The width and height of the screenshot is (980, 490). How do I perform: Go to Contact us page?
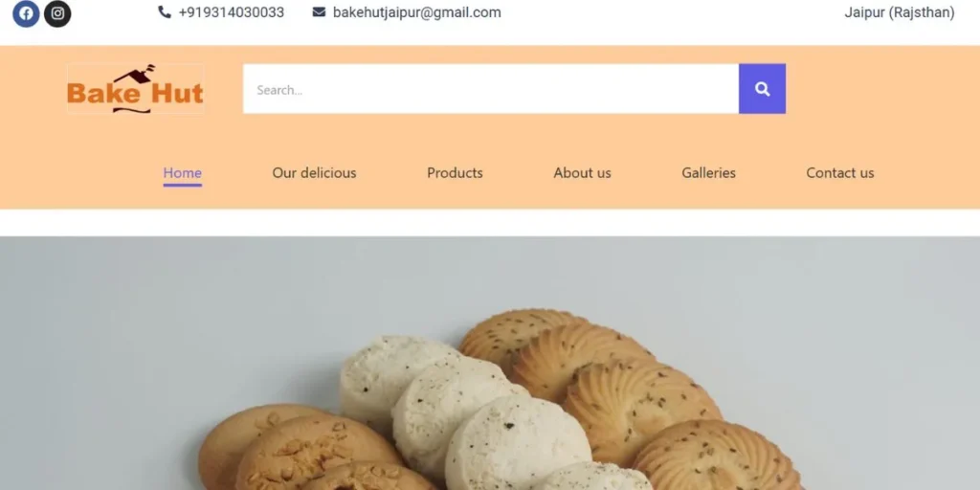pos(840,173)
